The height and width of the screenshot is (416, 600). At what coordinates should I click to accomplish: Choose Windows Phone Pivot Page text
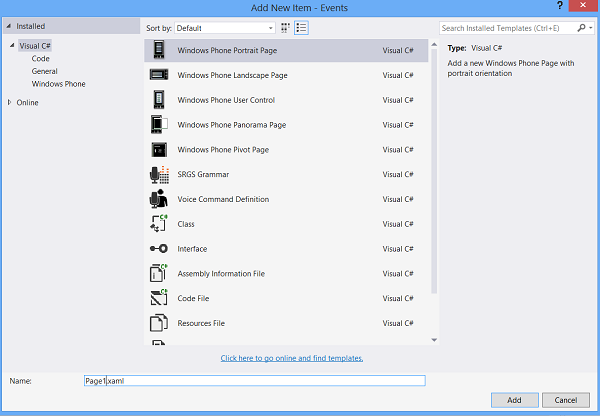223,150
